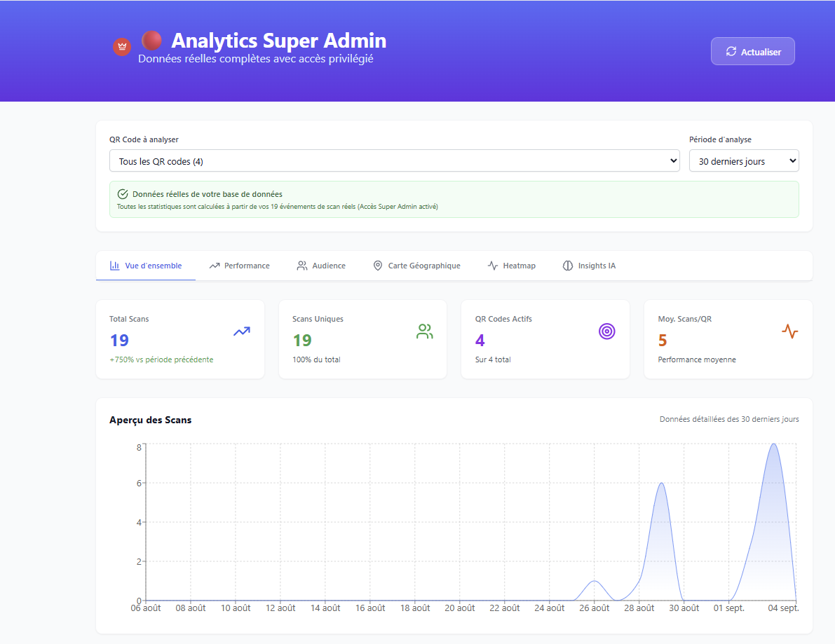835x644 pixels.
Task: Select the Vue d'ensemble tab
Action: [x=146, y=266]
